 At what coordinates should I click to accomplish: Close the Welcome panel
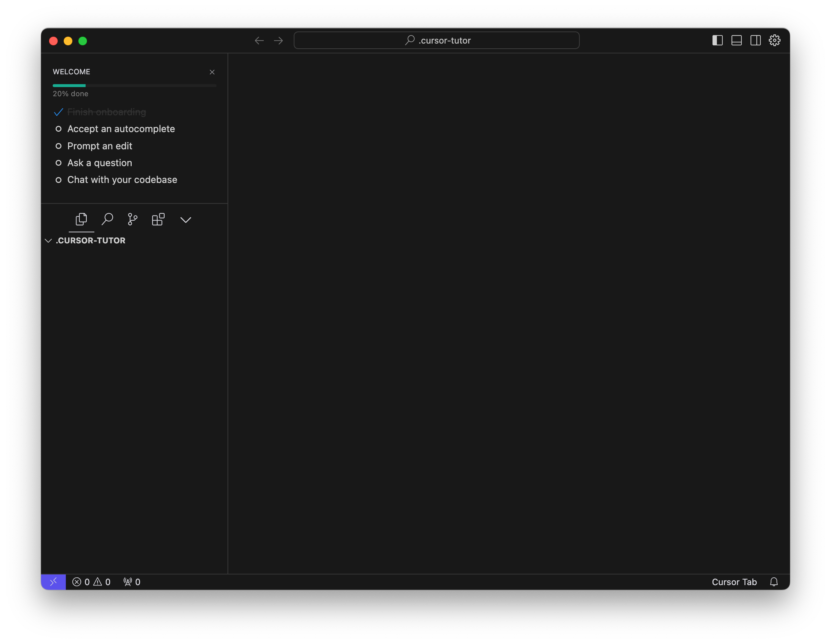pos(212,72)
